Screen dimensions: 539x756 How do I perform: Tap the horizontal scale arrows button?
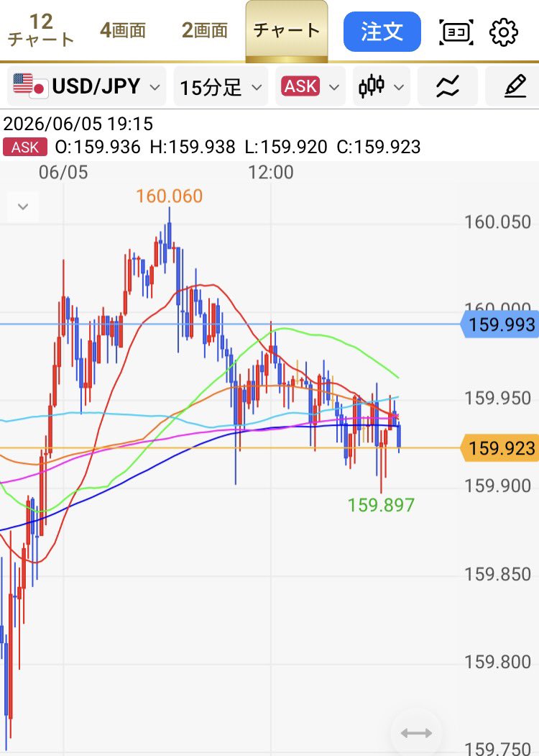tap(416, 733)
